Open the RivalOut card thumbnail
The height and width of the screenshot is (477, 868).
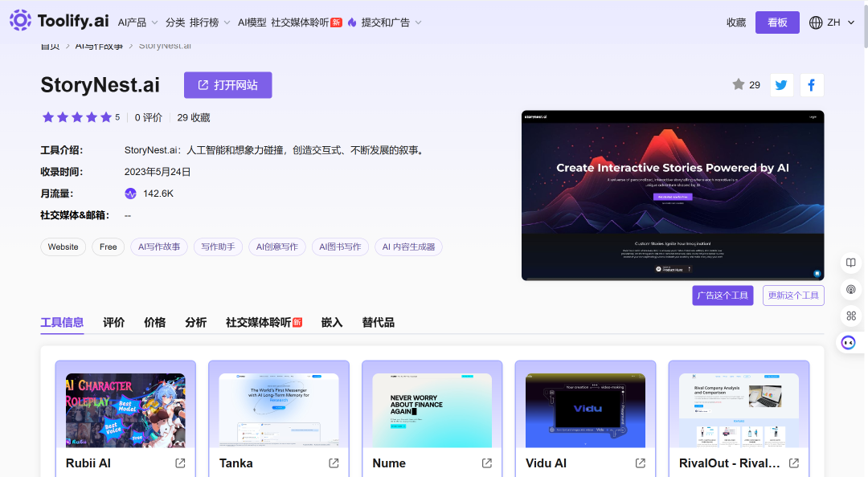point(739,410)
